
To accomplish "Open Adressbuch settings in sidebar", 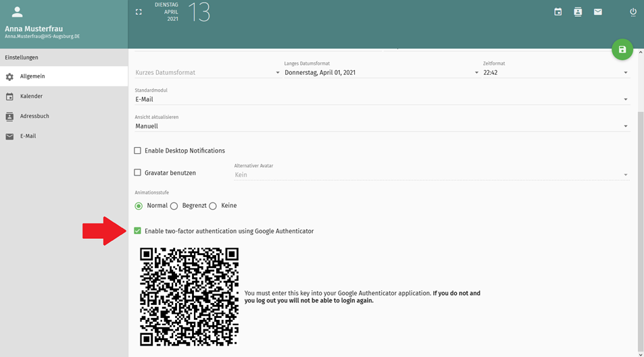I will (x=34, y=116).
